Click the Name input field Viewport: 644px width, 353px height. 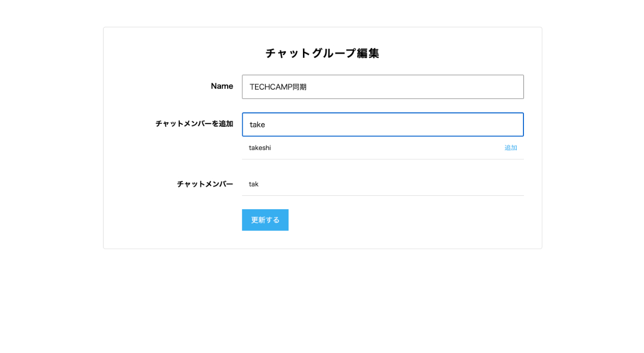pos(382,87)
